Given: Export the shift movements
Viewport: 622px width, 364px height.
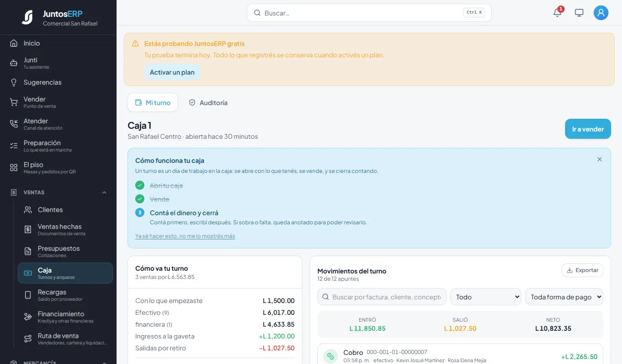Looking at the screenshot, I should click(x=582, y=270).
